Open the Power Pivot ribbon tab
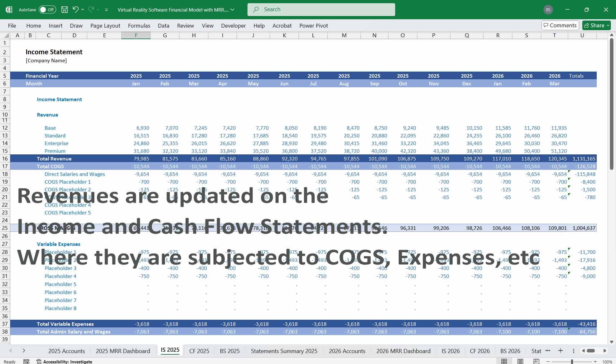 [x=314, y=26]
